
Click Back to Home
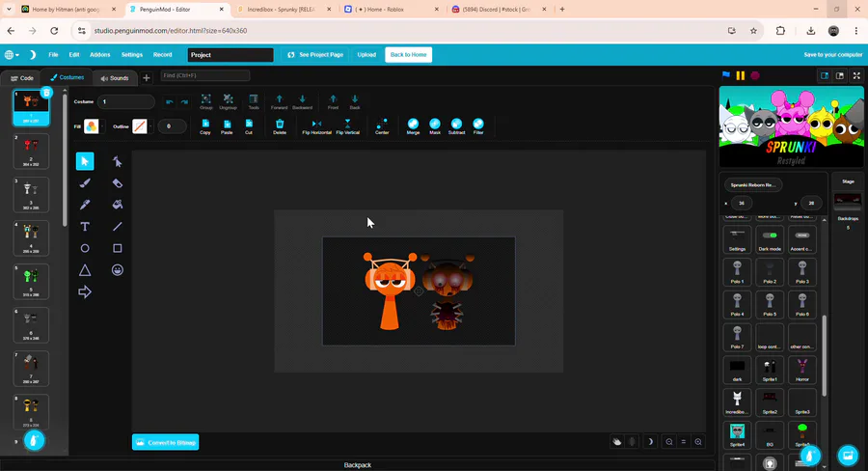(x=409, y=55)
